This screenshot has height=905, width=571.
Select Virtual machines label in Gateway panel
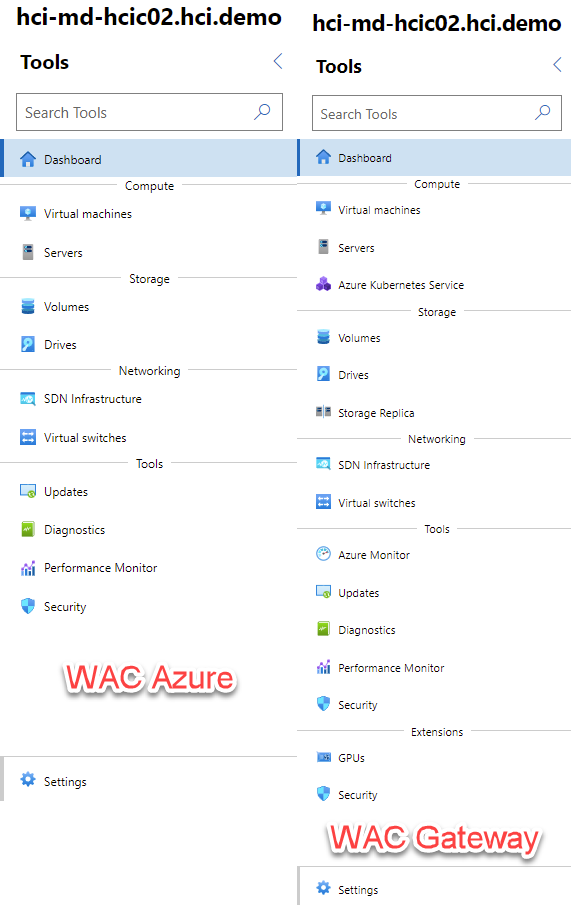point(379,210)
